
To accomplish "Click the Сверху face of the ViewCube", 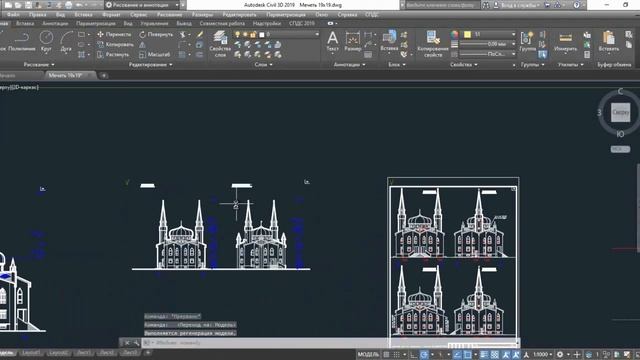I will pyautogui.click(x=620, y=112).
